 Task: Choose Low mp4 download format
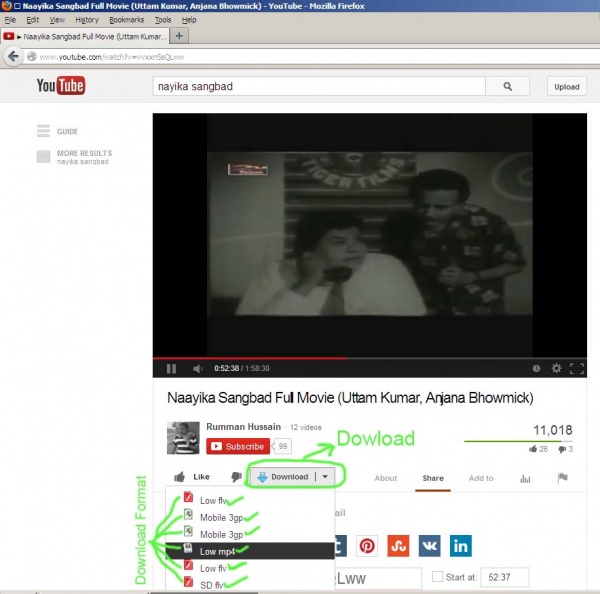tap(250, 551)
